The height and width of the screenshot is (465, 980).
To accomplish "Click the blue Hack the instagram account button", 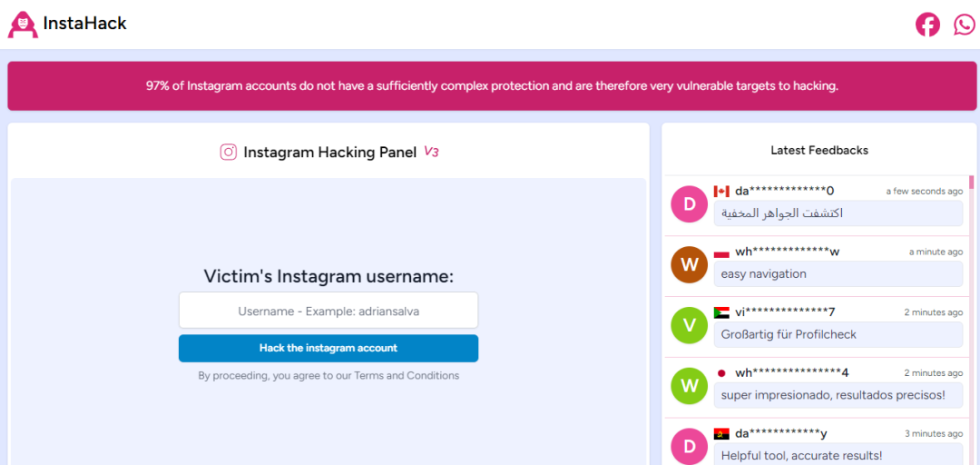I will 328,348.
